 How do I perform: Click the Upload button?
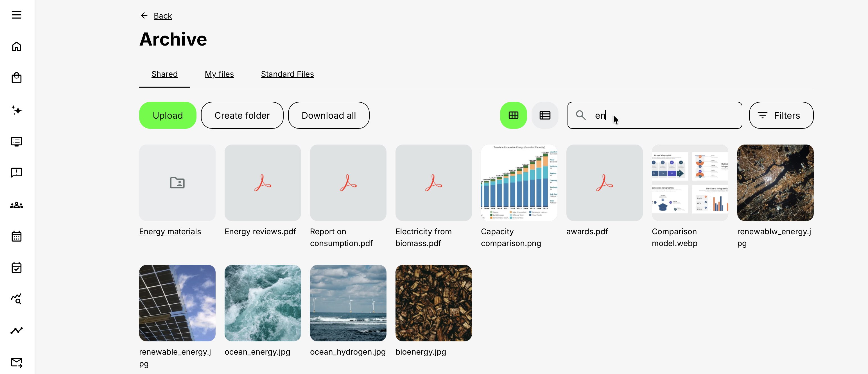[x=168, y=115]
